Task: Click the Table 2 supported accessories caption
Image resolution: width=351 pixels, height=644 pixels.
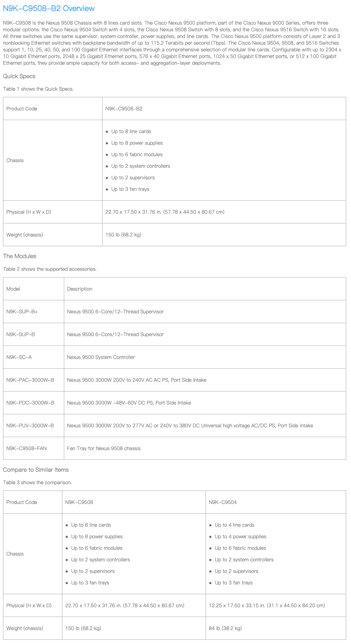Action: pos(50,269)
